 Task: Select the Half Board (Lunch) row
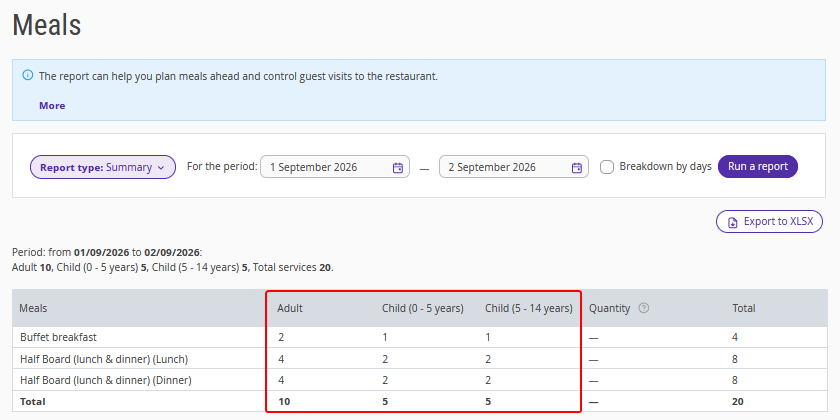point(419,358)
